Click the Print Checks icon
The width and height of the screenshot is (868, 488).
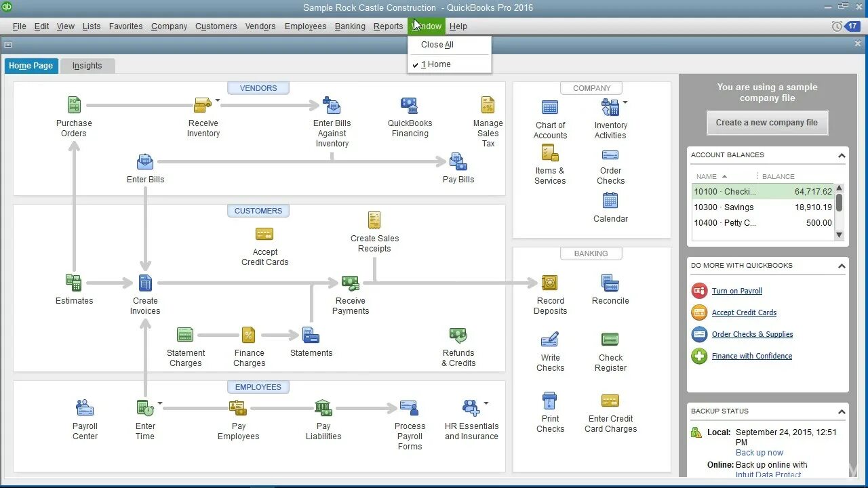(x=550, y=401)
